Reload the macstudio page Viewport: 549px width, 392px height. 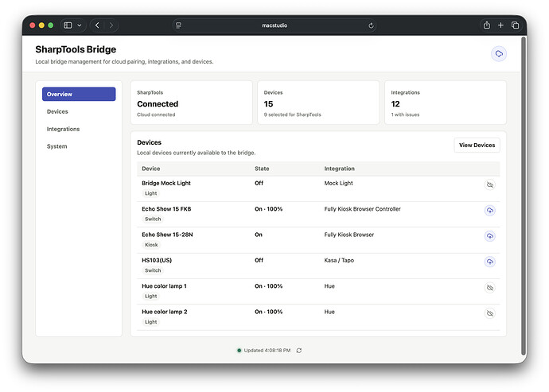pyautogui.click(x=371, y=25)
